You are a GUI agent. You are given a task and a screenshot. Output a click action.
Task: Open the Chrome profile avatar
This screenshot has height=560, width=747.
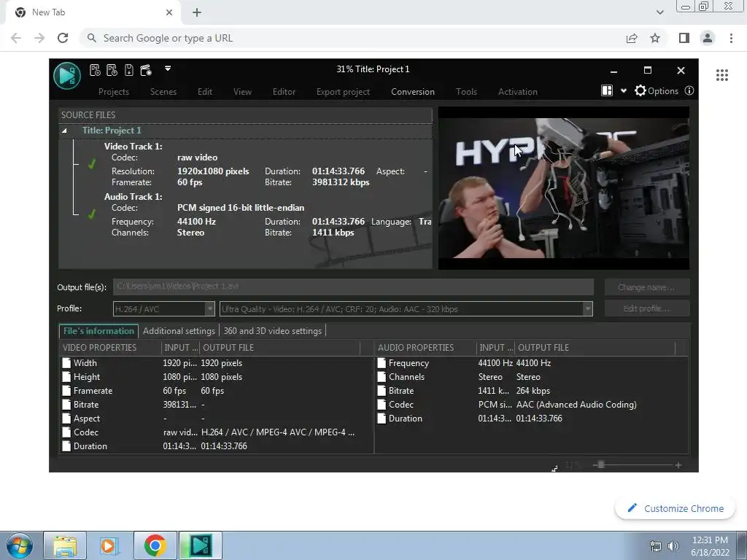708,38
